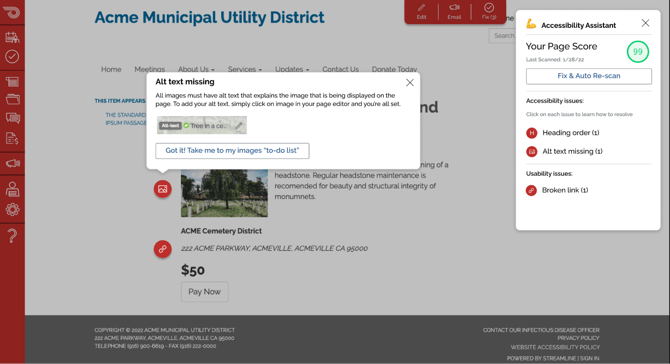Open the Website Accessibility Policy footer link
This screenshot has height=364, width=670.
coord(555,347)
